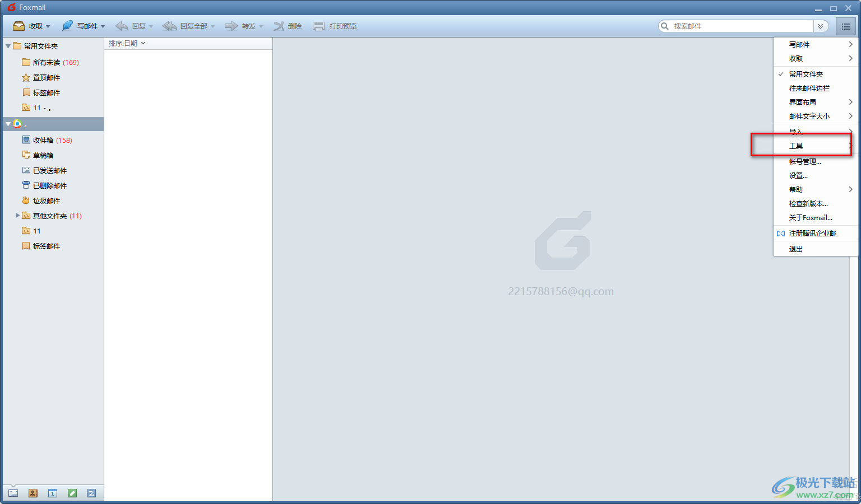Switch to the Contacts address book icon
Screen dimensions: 861x504
tap(33, 493)
